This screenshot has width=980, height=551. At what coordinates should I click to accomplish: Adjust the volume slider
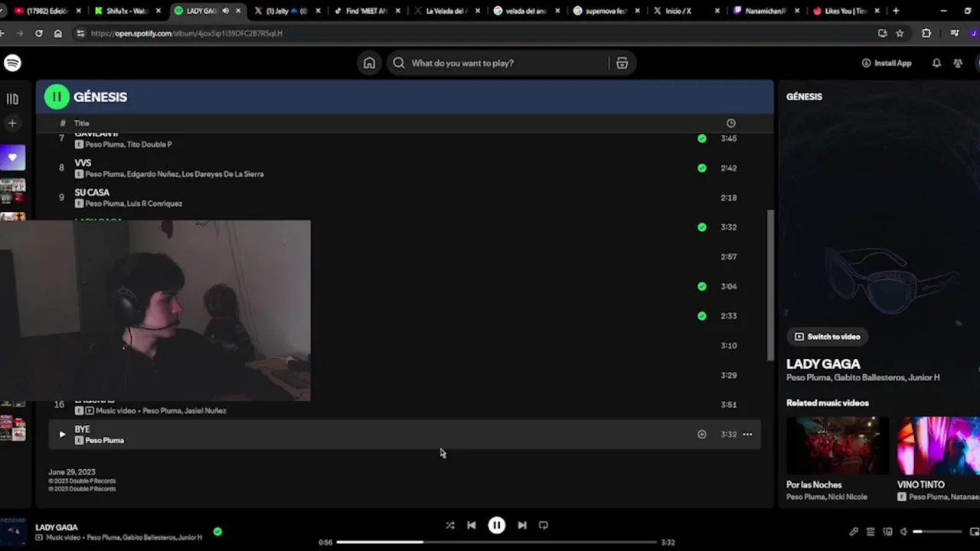pyautogui.click(x=937, y=531)
